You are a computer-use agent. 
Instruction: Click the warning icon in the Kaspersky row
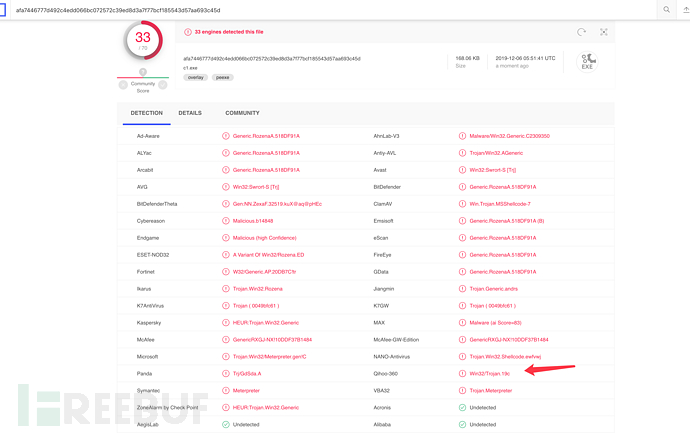click(x=226, y=323)
